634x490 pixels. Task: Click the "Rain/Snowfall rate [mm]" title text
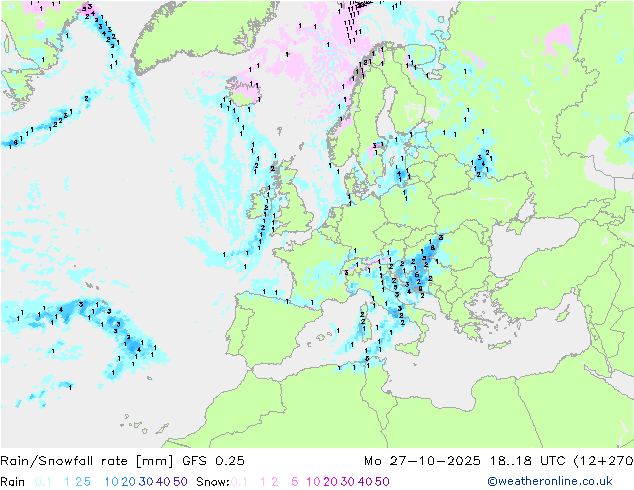click(87, 460)
